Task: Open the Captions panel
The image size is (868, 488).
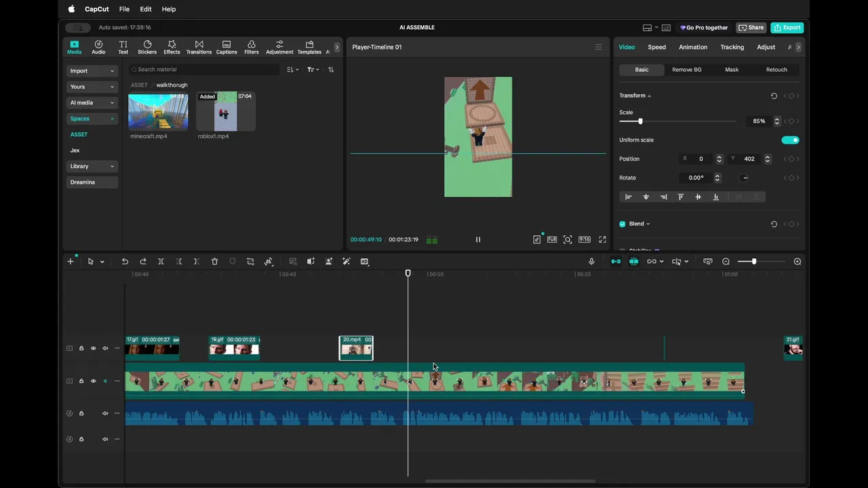Action: [226, 47]
